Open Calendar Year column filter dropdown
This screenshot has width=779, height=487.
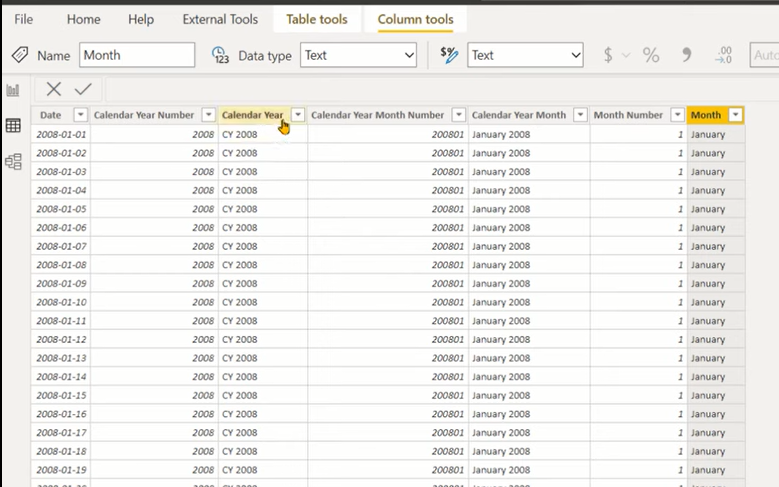(298, 115)
